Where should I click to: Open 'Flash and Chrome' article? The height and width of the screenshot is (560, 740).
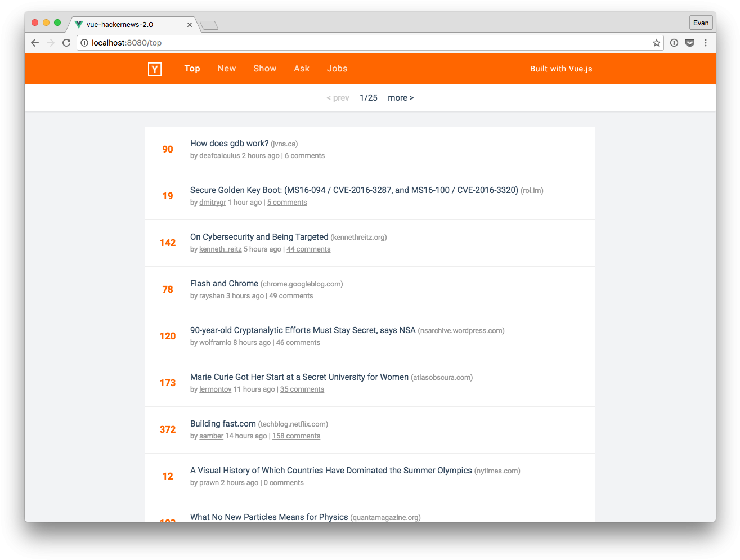click(224, 284)
